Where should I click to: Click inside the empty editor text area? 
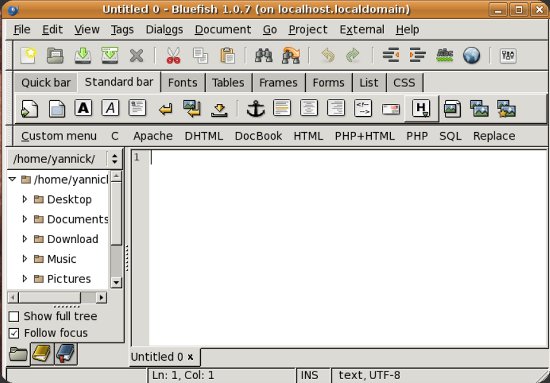coord(348,248)
